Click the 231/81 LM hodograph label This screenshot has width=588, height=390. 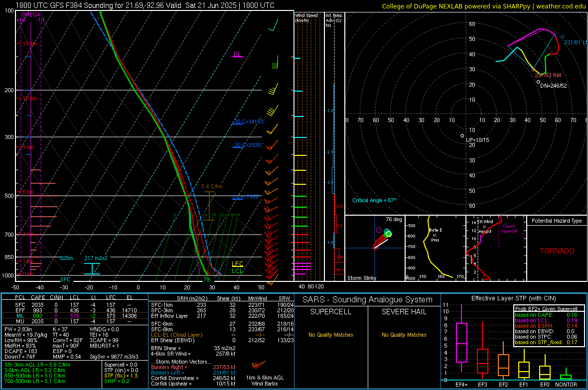[576, 42]
